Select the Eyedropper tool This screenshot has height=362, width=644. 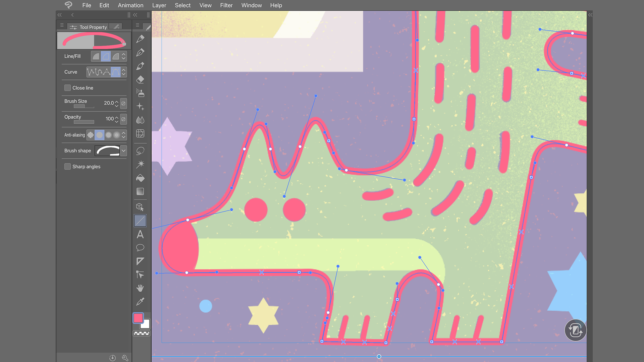140,301
